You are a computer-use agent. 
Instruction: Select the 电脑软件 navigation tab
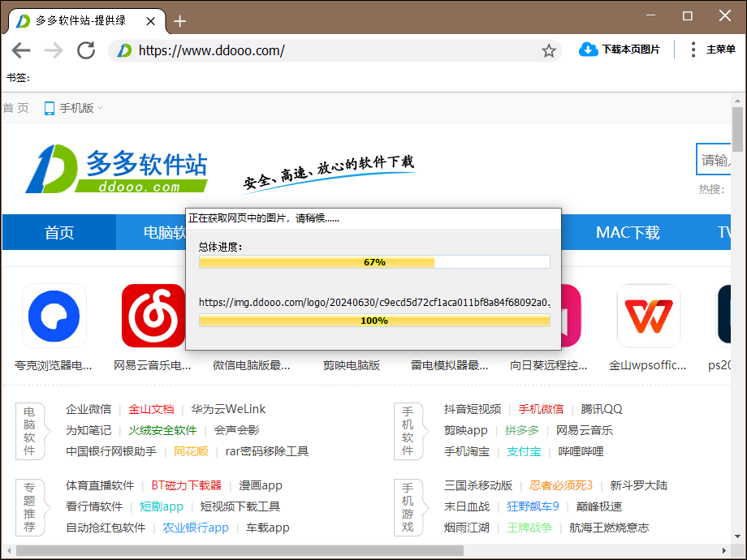(x=151, y=232)
